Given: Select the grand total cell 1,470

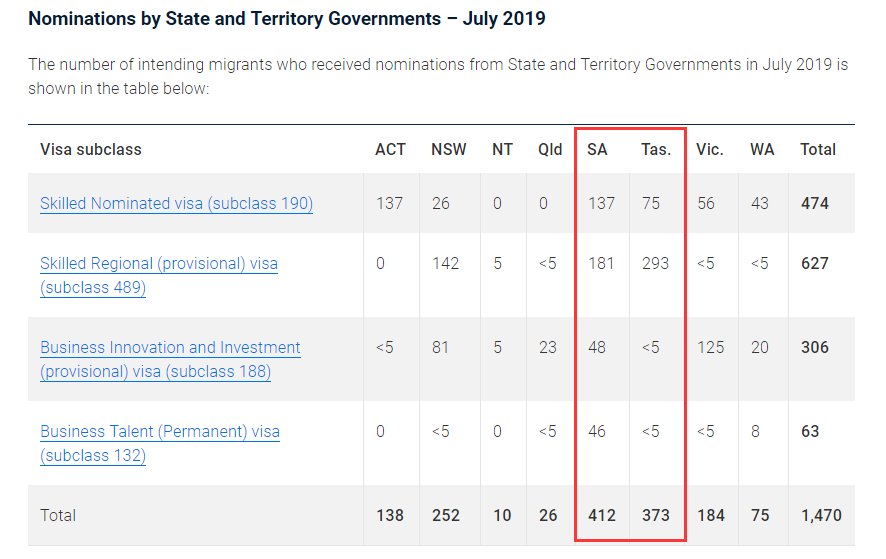Looking at the screenshot, I should pos(822,515).
